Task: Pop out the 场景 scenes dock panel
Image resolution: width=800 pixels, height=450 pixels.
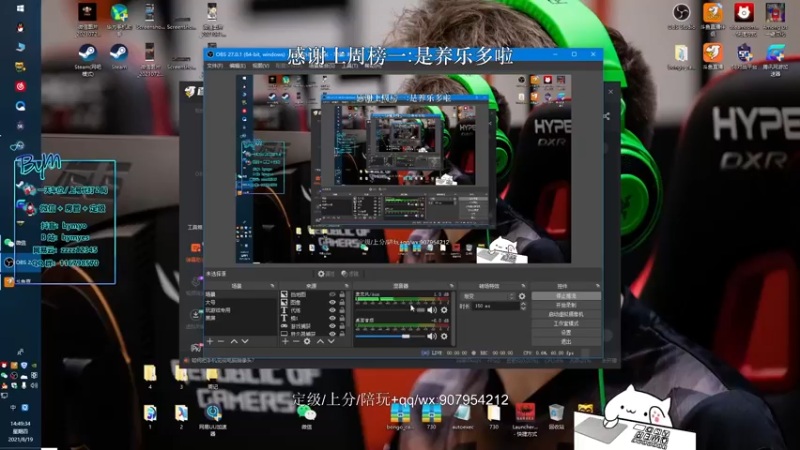Action: click(272, 286)
